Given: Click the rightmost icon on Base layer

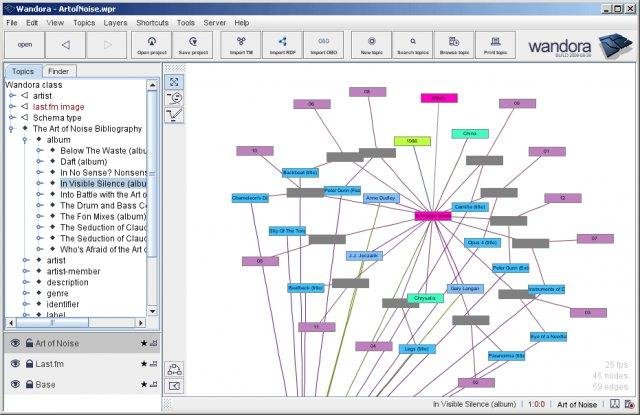Looking at the screenshot, I should (x=153, y=384).
